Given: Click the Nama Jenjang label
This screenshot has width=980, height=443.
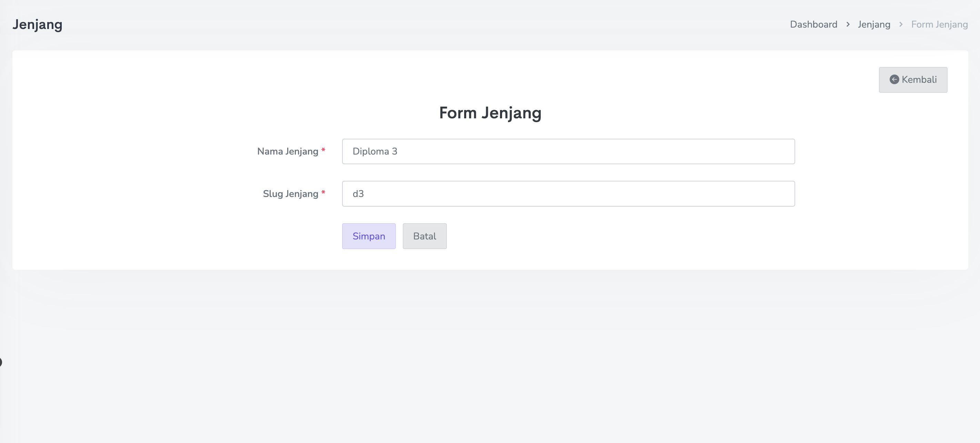Looking at the screenshot, I should tap(287, 151).
